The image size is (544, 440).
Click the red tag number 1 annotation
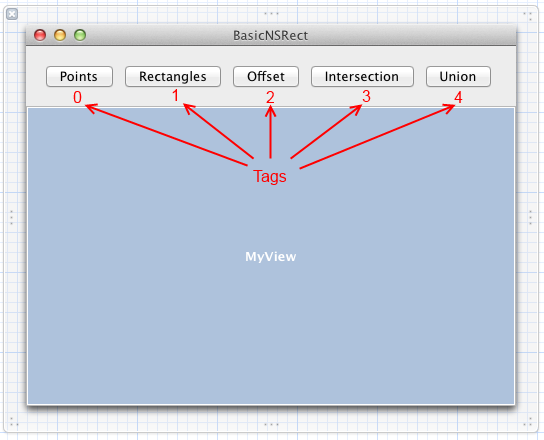tap(176, 95)
